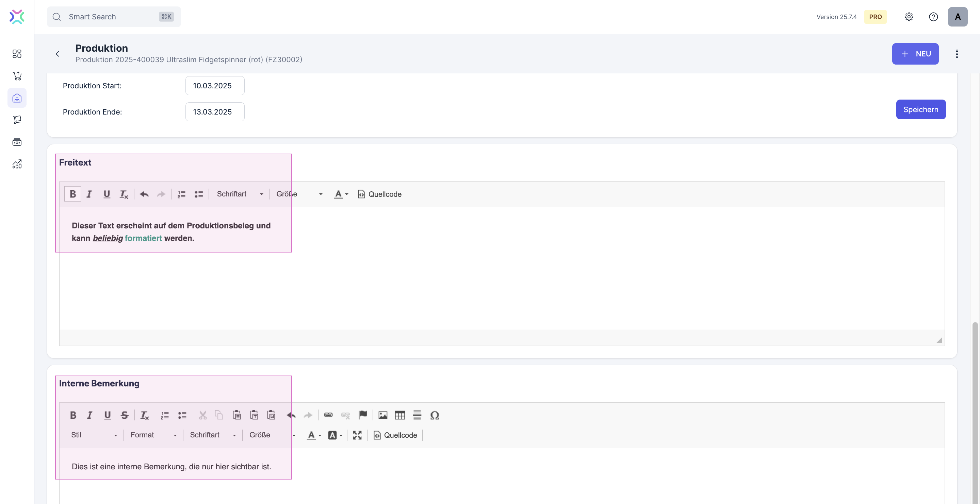Click the anchor flag icon
The image size is (980, 504).
coord(362,415)
